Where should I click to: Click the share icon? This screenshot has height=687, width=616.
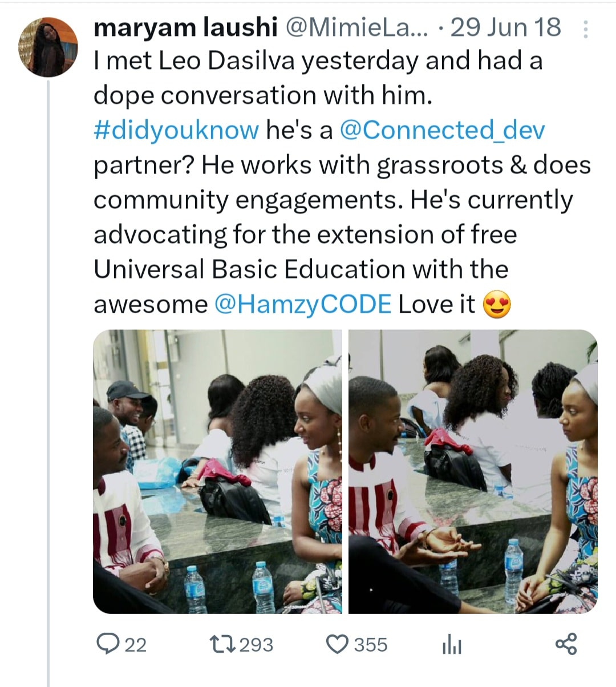pyautogui.click(x=566, y=644)
